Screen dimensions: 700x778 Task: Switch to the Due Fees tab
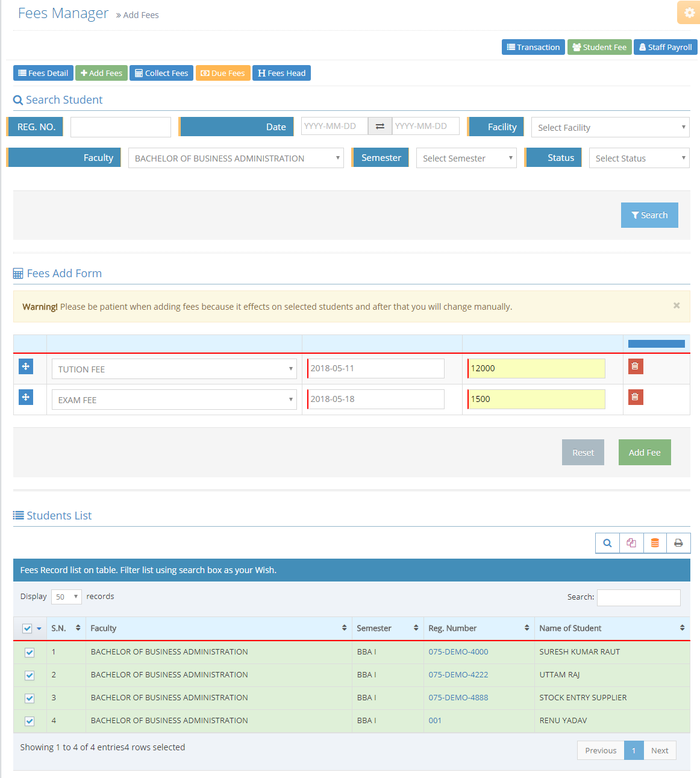(x=223, y=74)
